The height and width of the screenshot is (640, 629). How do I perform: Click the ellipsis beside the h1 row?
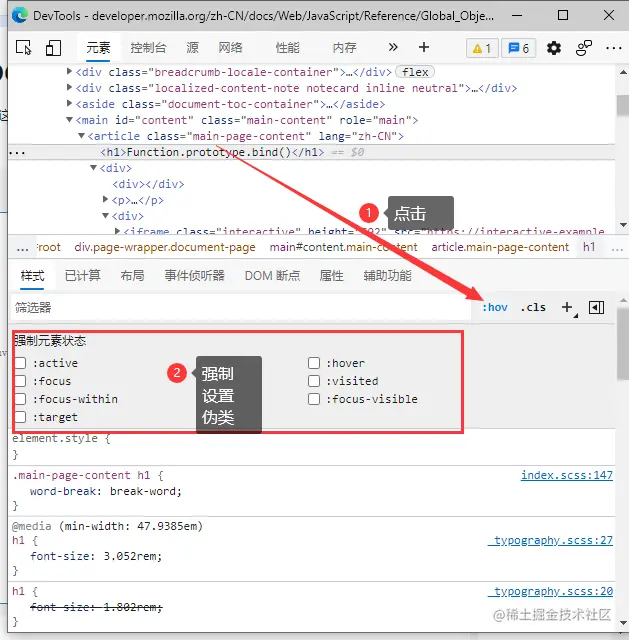pos(17,153)
